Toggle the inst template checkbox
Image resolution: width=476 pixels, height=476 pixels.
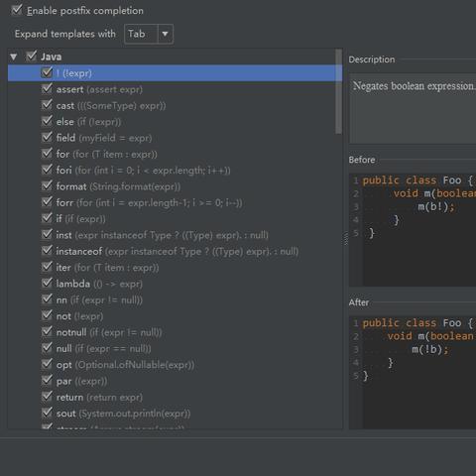pyautogui.click(x=47, y=235)
